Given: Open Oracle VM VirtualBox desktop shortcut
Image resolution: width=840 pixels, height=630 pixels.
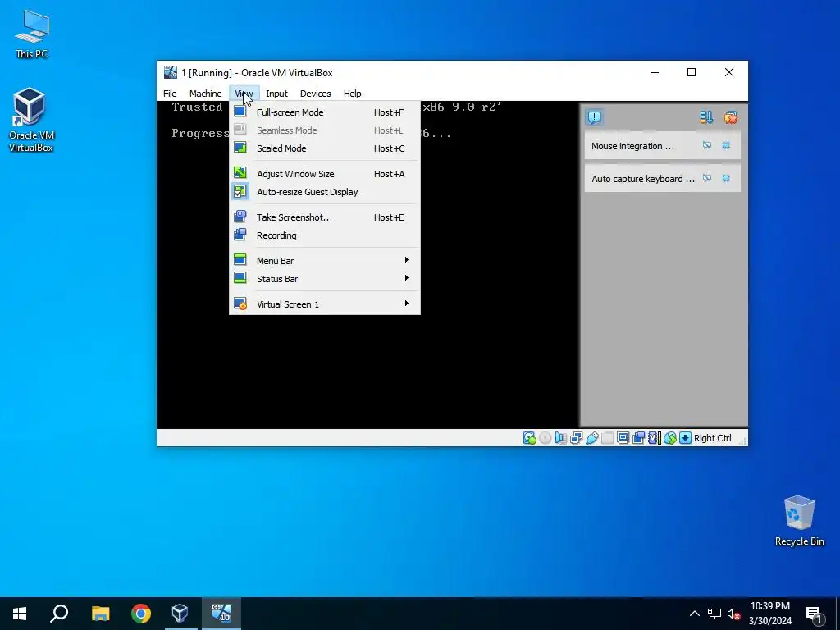Looking at the screenshot, I should (x=30, y=120).
